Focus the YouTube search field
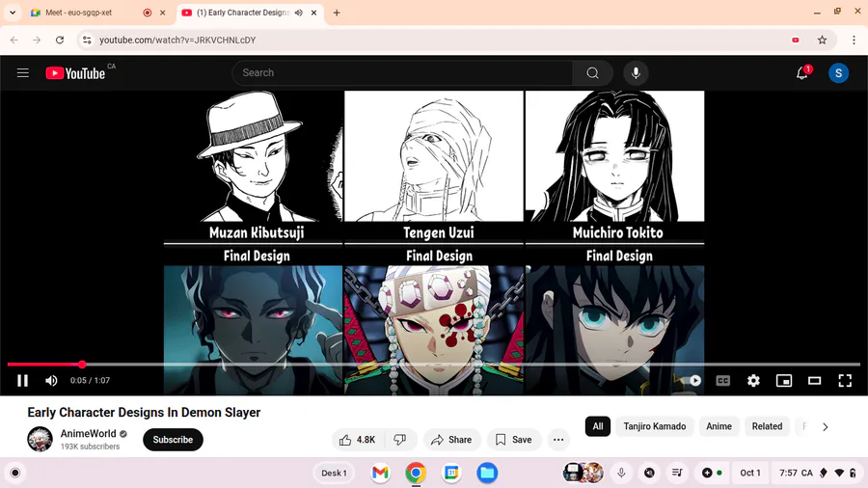868x488 pixels. tap(402, 73)
